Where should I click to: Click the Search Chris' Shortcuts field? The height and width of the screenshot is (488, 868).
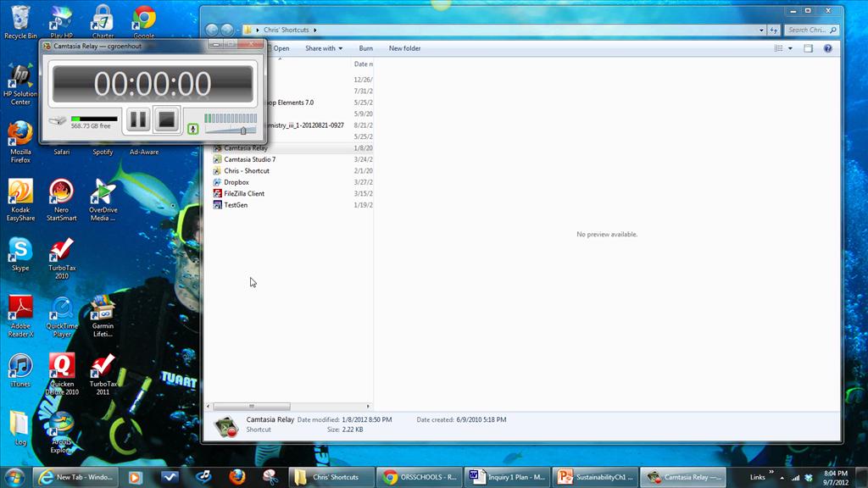[x=811, y=30]
